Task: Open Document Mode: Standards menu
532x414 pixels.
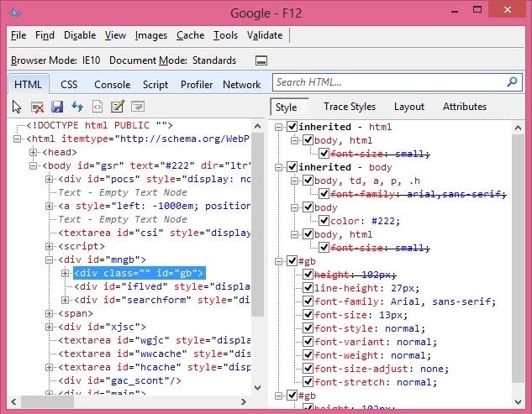Action: tap(172, 60)
